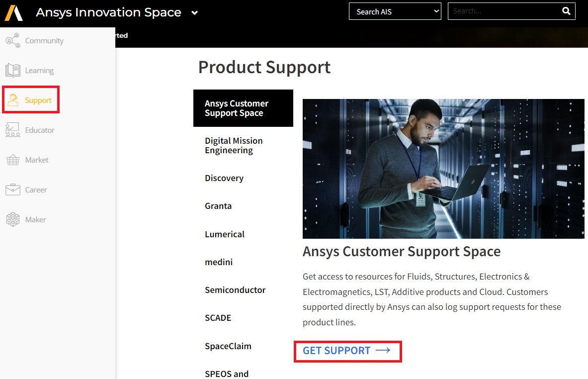Click the Career briefcase icon
This screenshot has height=379, width=588.
point(13,189)
